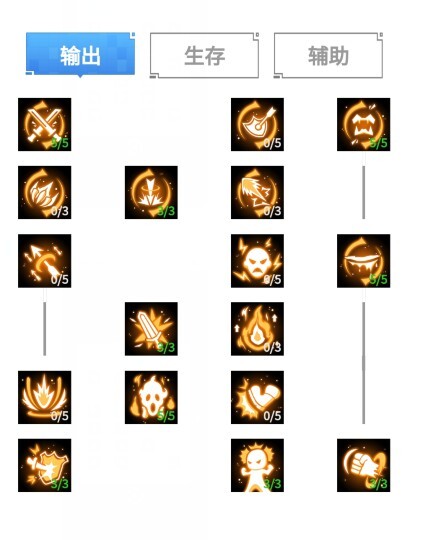
Task: Click the angry face lightning skill
Action: pyautogui.click(x=257, y=261)
